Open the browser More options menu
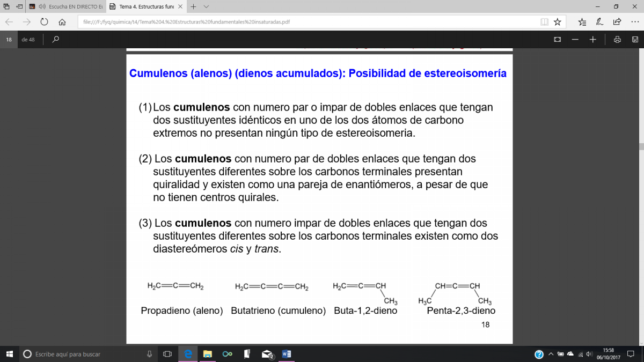Image resolution: width=644 pixels, height=362 pixels. 635,22
